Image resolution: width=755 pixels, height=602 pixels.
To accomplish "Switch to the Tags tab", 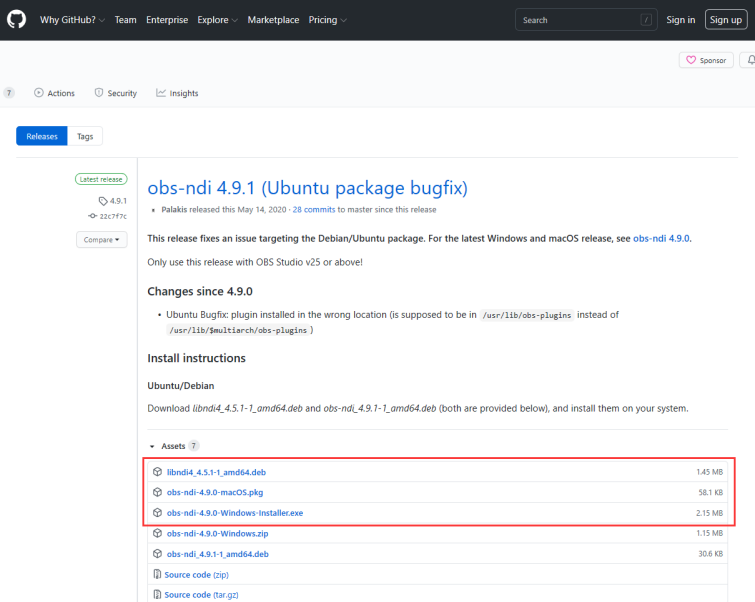I will tap(85, 136).
